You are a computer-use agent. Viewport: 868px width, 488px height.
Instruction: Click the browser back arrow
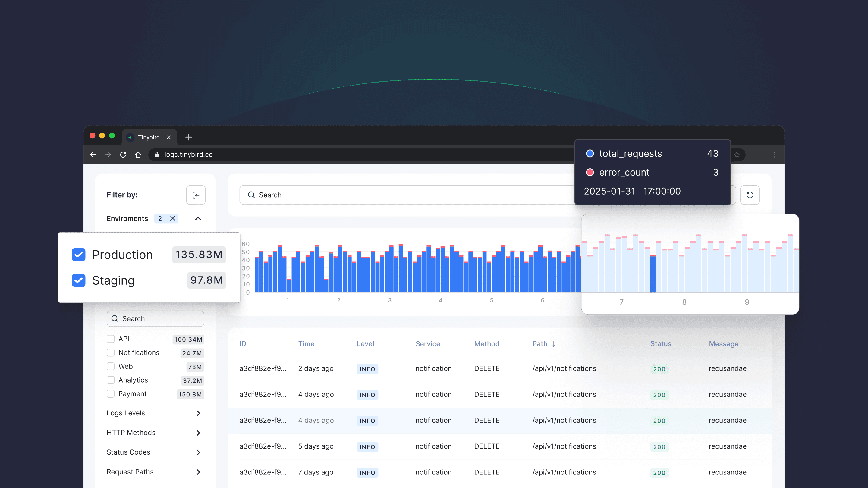point(93,155)
